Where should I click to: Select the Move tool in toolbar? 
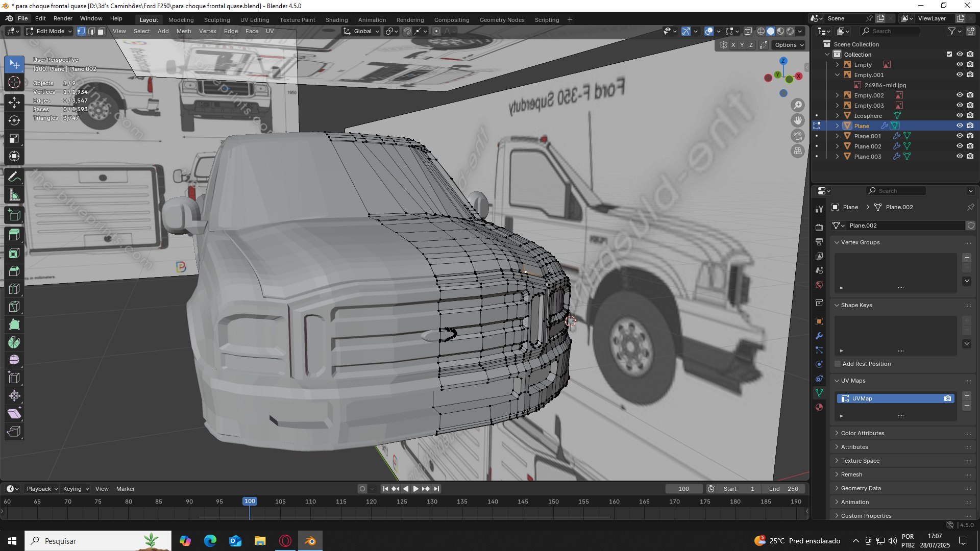click(14, 102)
